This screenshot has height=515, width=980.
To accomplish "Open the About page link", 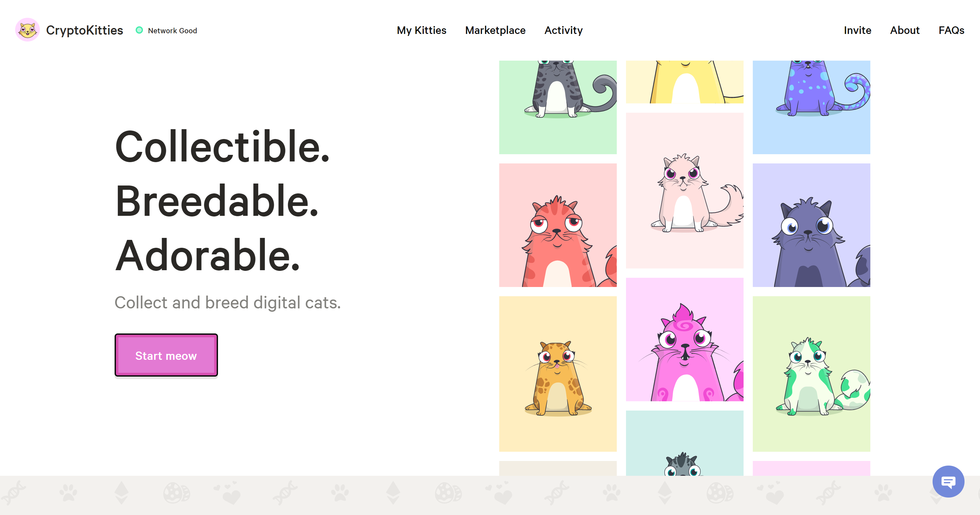I will pyautogui.click(x=905, y=30).
